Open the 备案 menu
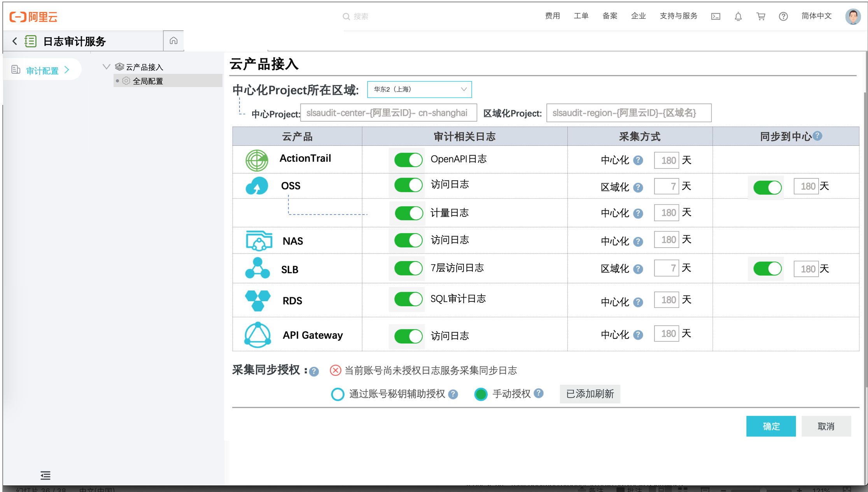 coord(610,16)
